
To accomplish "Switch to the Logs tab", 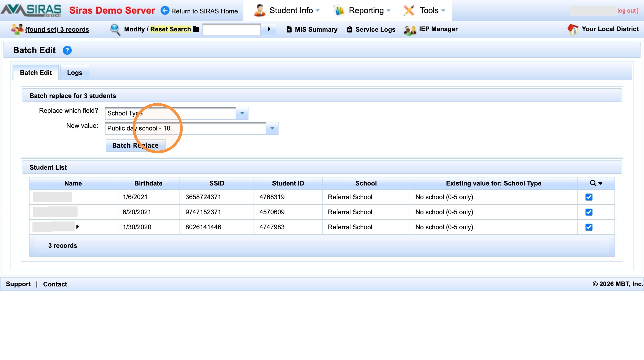I will point(75,72).
